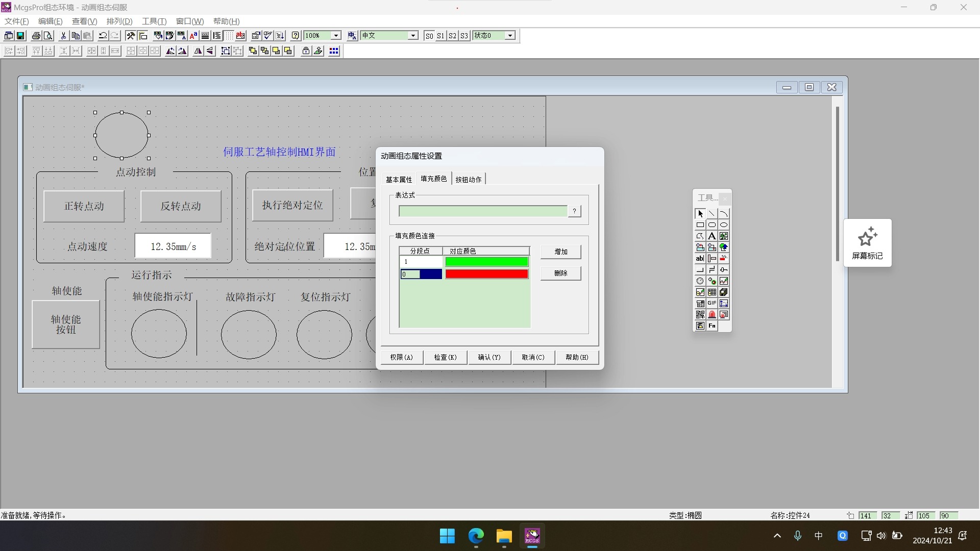Open the 状态0 state dropdown
The height and width of the screenshot is (551, 980).
[510, 36]
